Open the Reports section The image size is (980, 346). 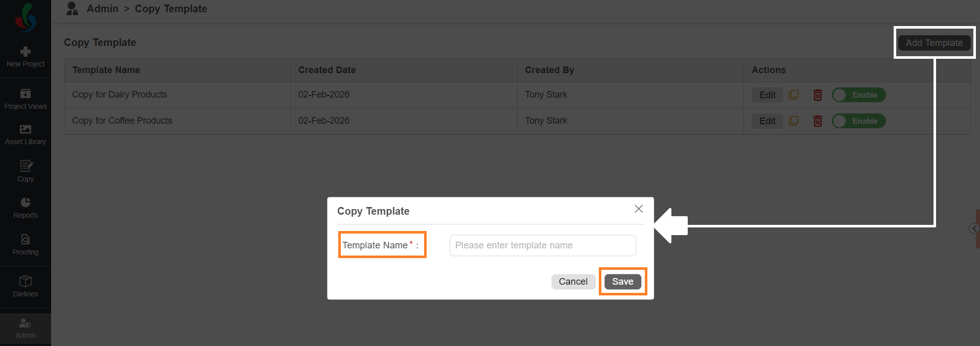coord(26,208)
